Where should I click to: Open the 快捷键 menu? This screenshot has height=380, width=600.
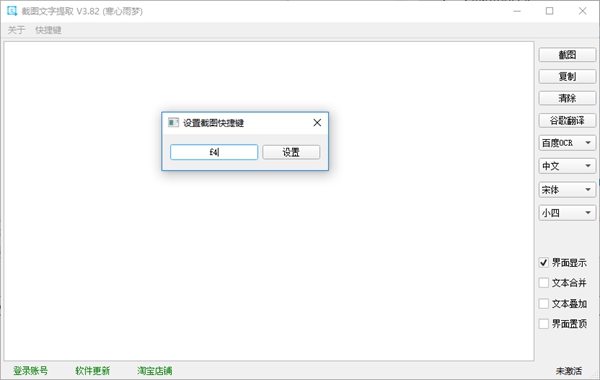click(48, 30)
